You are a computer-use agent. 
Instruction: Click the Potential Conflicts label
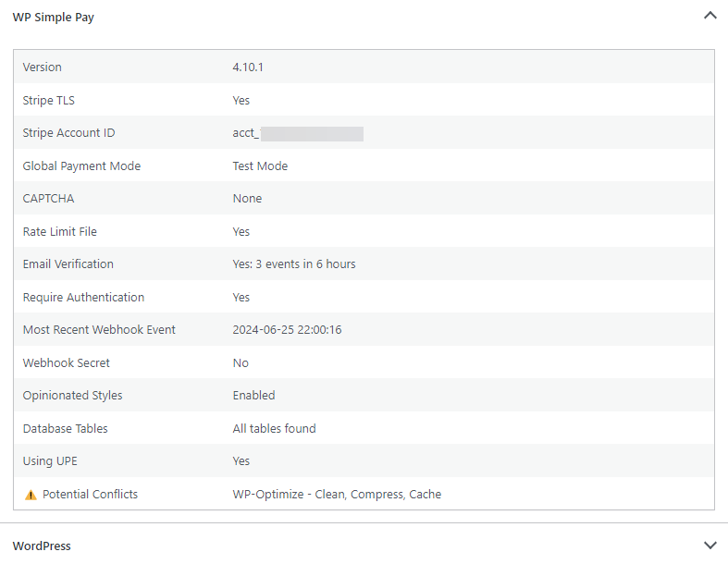90,495
